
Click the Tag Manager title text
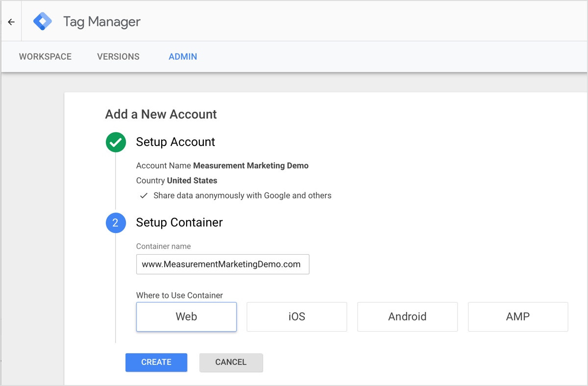(x=102, y=22)
